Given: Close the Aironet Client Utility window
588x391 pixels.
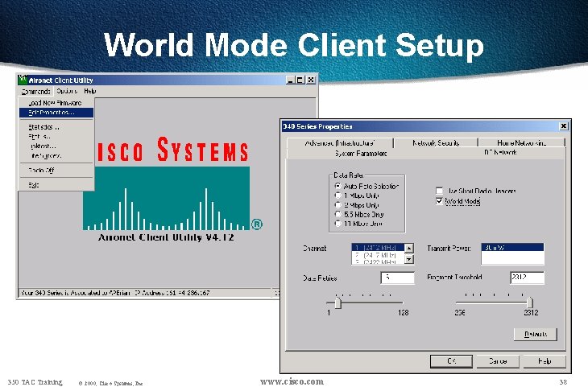Looking at the screenshot, I should (311, 80).
